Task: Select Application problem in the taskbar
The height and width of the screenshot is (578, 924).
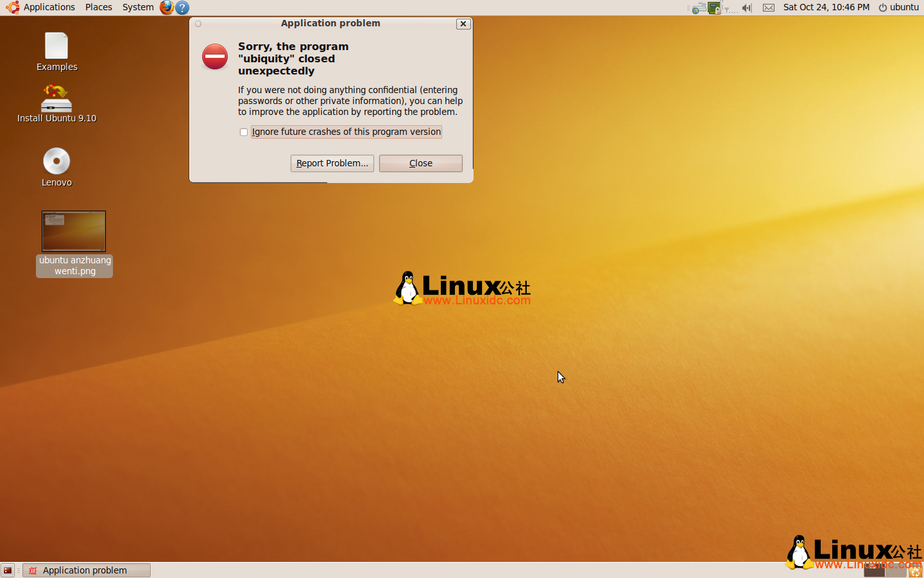Action: [86, 570]
